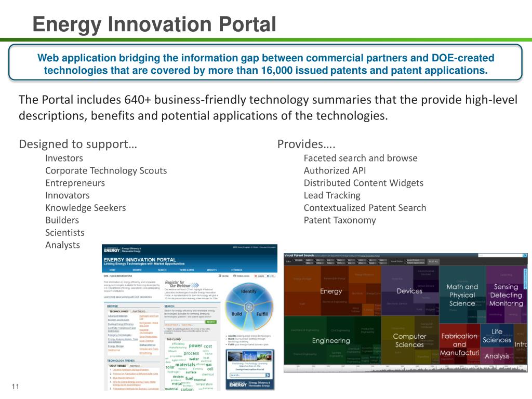This screenshot has width=532, height=399.
Task: Click the Engineering treemap tile
Action: 331,341
